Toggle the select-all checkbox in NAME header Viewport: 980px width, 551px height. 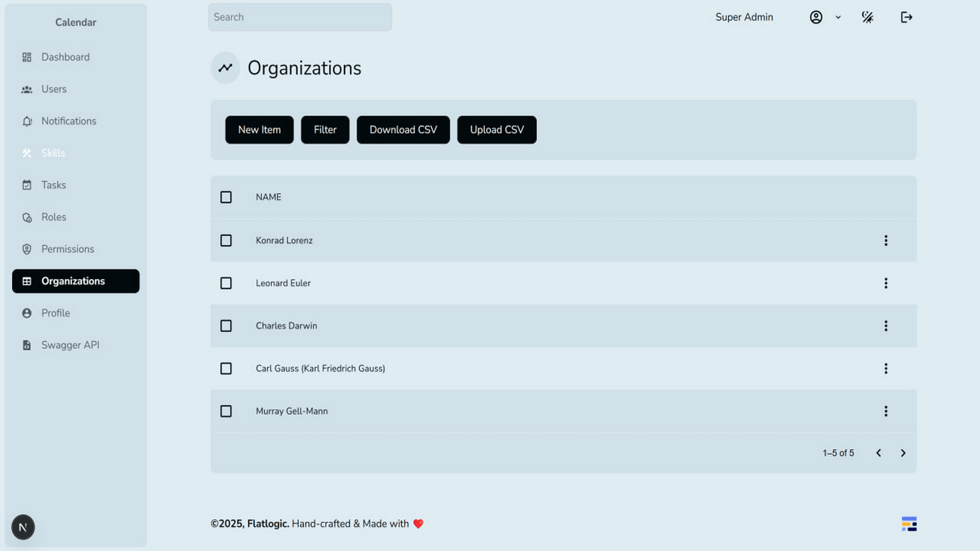pyautogui.click(x=226, y=197)
